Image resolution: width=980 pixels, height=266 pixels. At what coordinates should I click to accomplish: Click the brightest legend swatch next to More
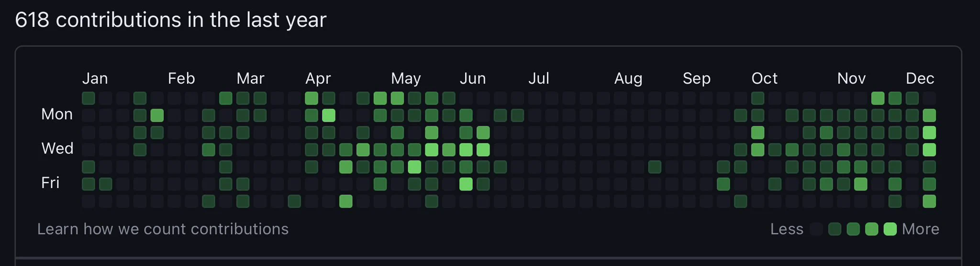[x=890, y=229]
